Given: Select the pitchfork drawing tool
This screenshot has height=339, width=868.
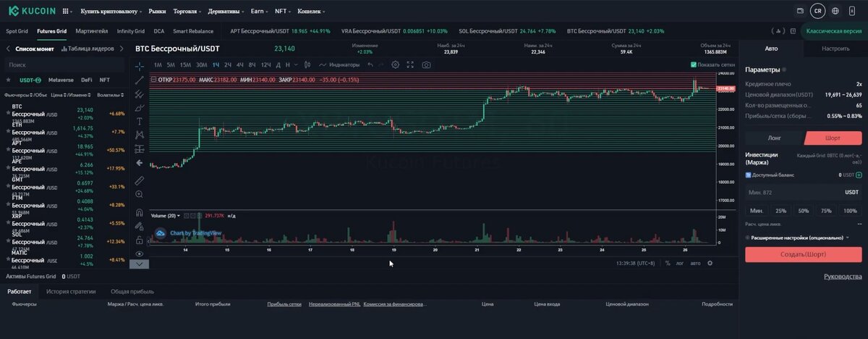Looking at the screenshot, I should 140,93.
